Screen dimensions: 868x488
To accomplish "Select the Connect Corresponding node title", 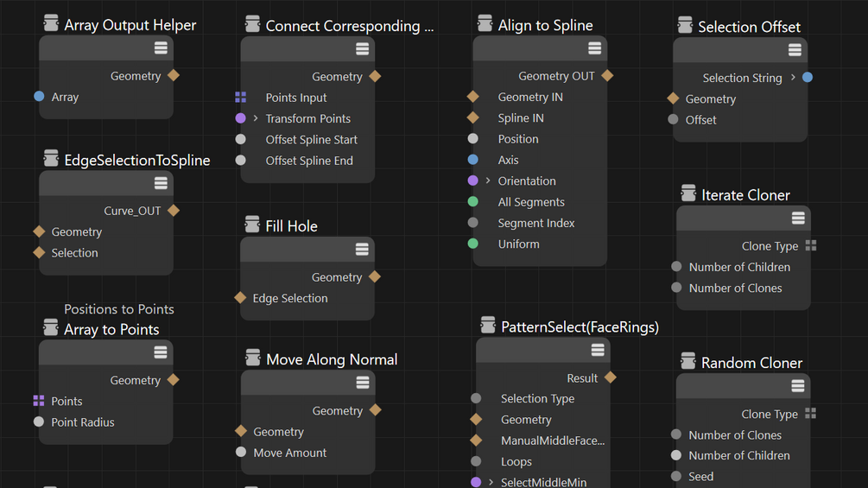I will [349, 26].
